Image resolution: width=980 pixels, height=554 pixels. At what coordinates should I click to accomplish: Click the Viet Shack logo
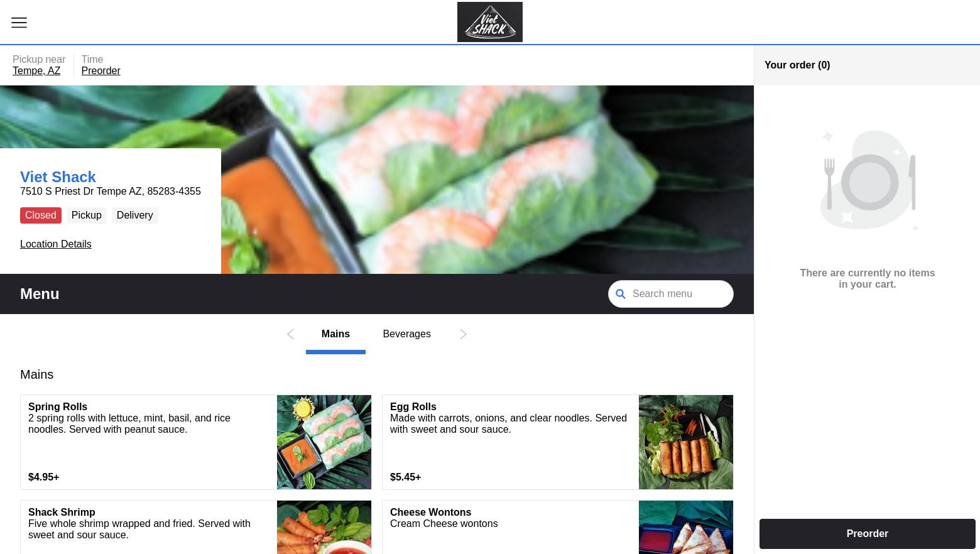pyautogui.click(x=489, y=22)
